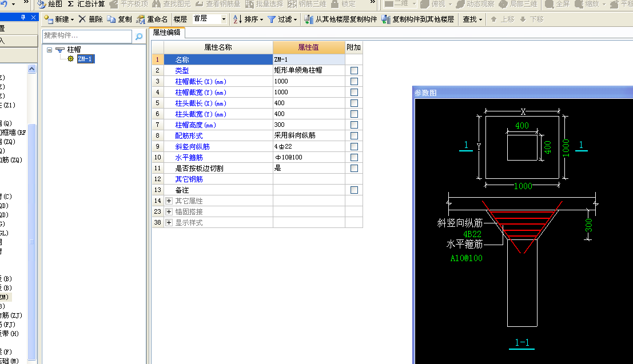Click 查看钢筋量 toolbar icon
Screen dimensions: 633x364
pyautogui.click(x=199, y=4)
